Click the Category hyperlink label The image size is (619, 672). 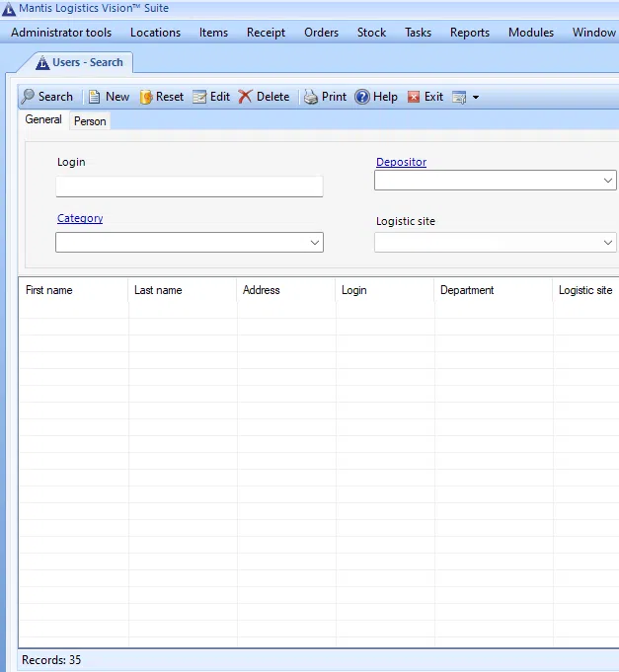[80, 218]
